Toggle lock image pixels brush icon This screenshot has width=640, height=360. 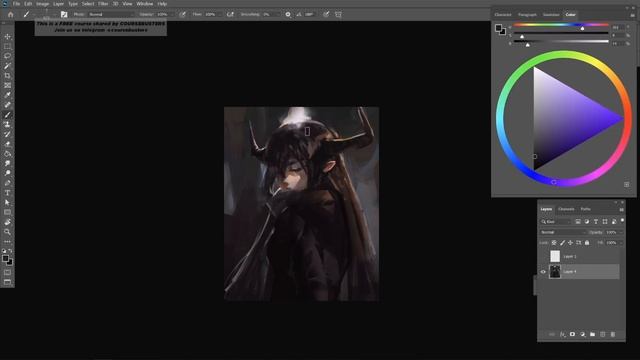tap(562, 243)
